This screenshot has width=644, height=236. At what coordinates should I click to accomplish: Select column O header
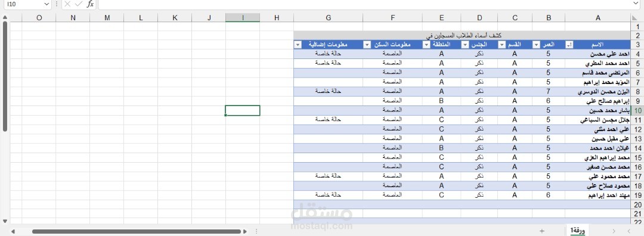click(39, 18)
